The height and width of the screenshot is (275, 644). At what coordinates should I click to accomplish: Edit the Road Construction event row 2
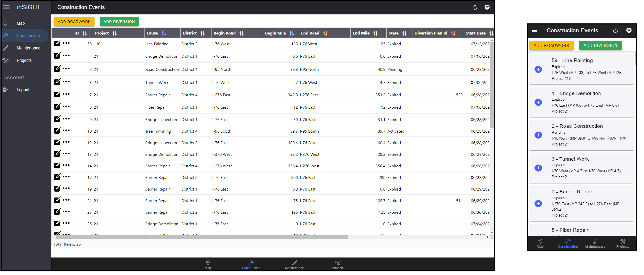tap(57, 68)
